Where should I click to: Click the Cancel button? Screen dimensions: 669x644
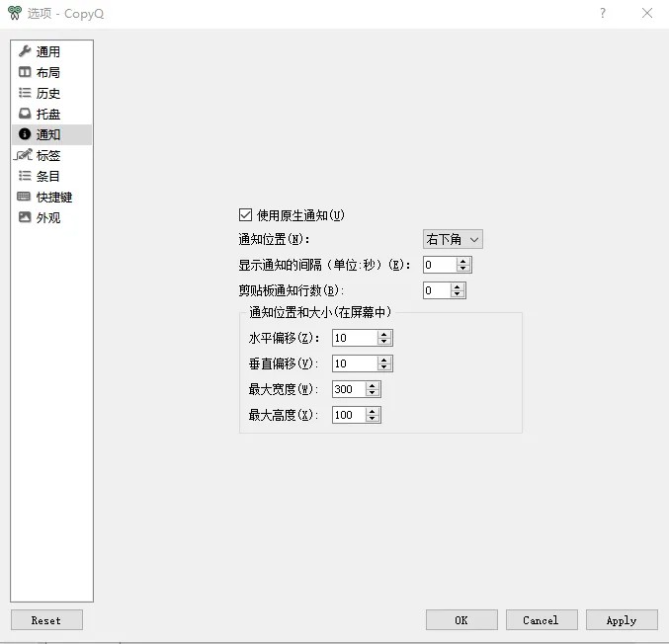[x=542, y=620]
